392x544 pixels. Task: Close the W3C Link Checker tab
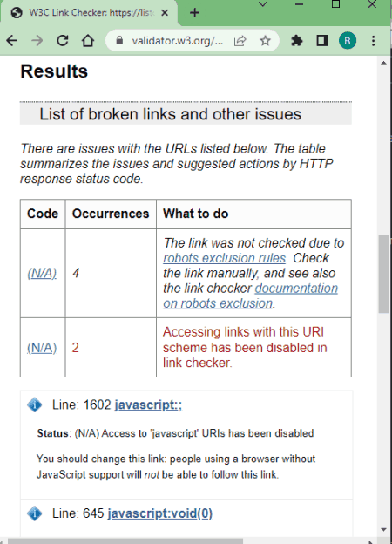165,13
